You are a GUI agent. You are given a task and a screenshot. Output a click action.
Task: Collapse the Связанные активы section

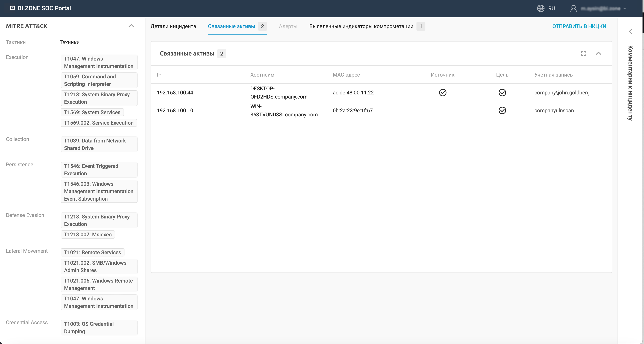pyautogui.click(x=599, y=53)
